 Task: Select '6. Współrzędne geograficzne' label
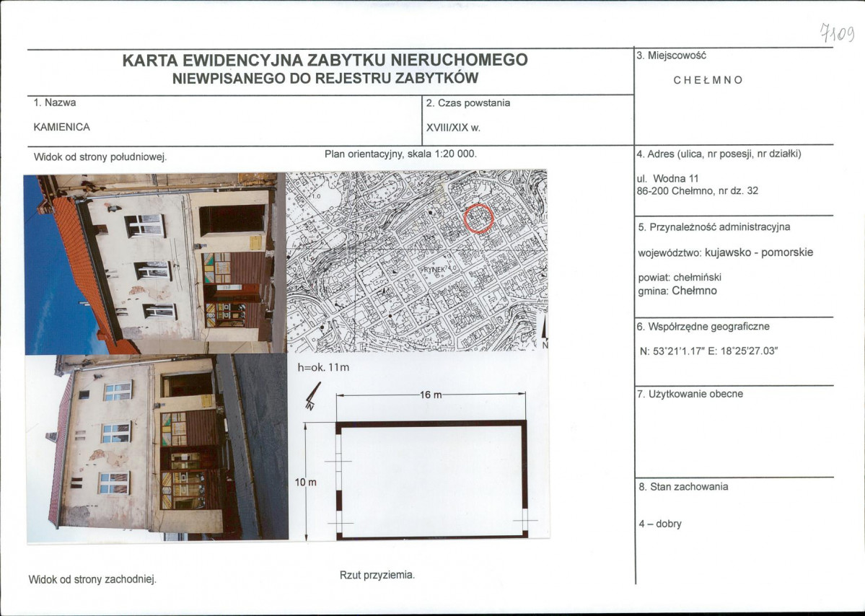click(x=703, y=327)
